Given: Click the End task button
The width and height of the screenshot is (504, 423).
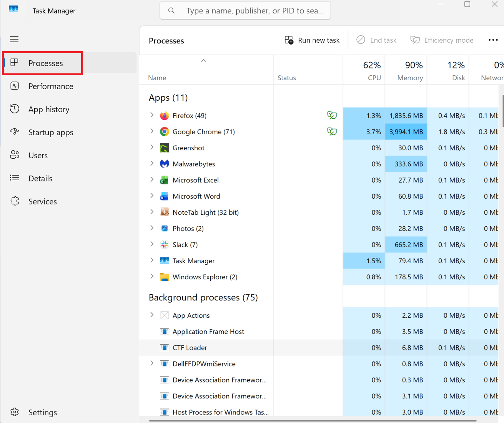Looking at the screenshot, I should pos(376,40).
